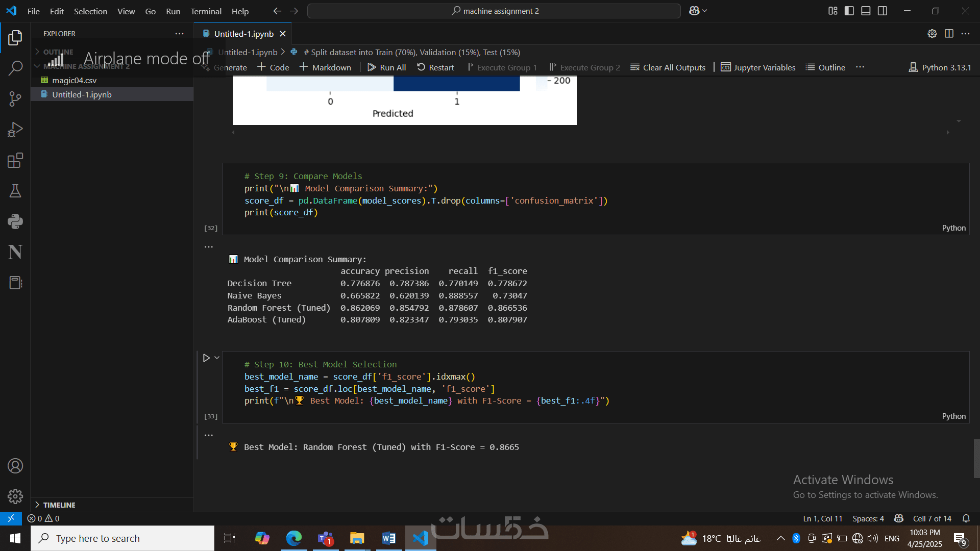980x551 pixels.
Task: Toggle the secondary side bar
Action: click(883, 11)
